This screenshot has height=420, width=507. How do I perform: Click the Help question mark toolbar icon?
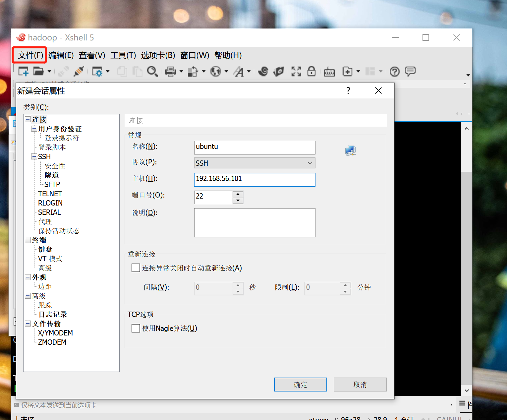[395, 71]
